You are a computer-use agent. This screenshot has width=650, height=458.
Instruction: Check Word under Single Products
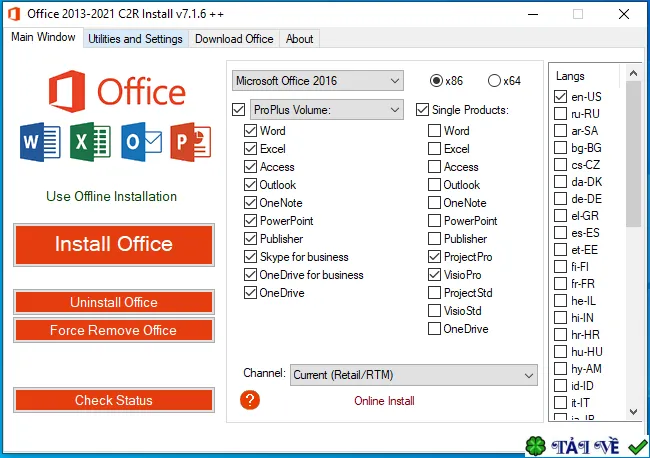coord(434,131)
